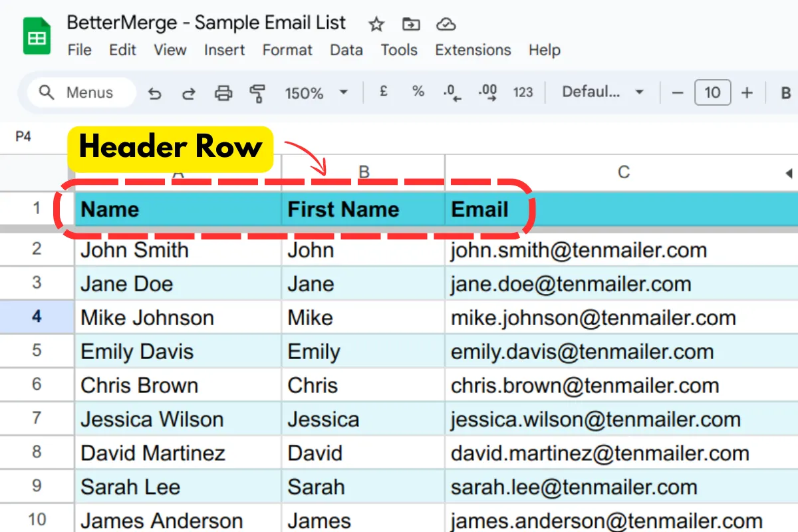The width and height of the screenshot is (798, 532).
Task: Select row 4 header
Action: tap(37, 317)
